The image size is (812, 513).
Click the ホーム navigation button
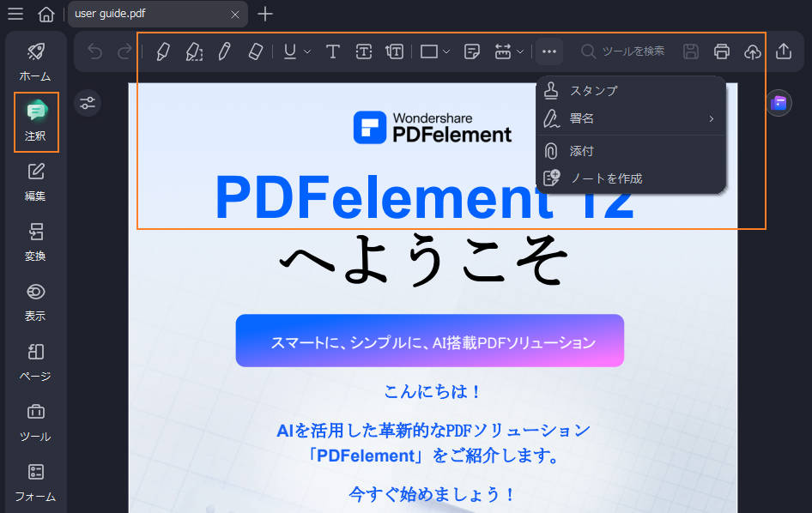(35, 62)
